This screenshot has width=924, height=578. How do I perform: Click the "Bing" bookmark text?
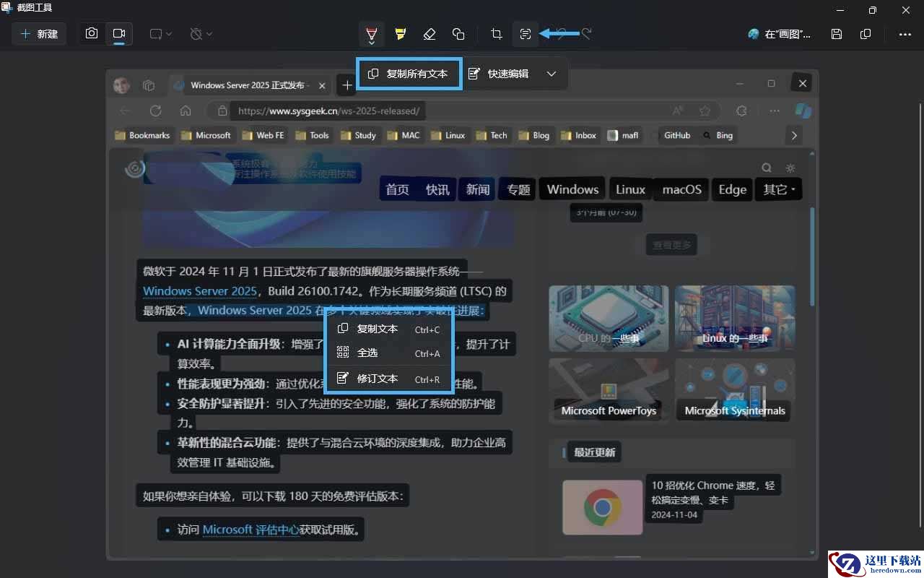[x=724, y=135]
